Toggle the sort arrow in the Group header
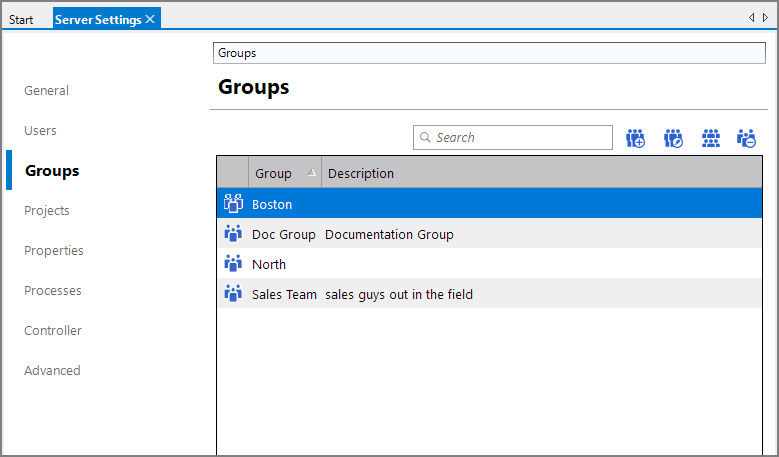The image size is (779, 457). (x=312, y=172)
